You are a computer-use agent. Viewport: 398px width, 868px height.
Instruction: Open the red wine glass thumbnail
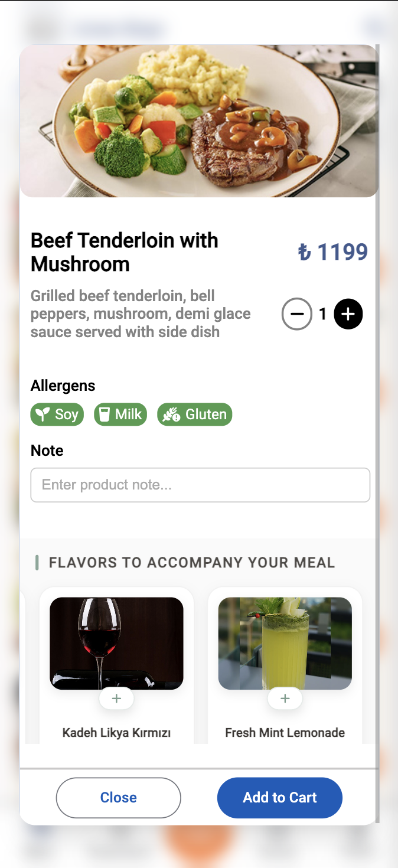coord(116,642)
